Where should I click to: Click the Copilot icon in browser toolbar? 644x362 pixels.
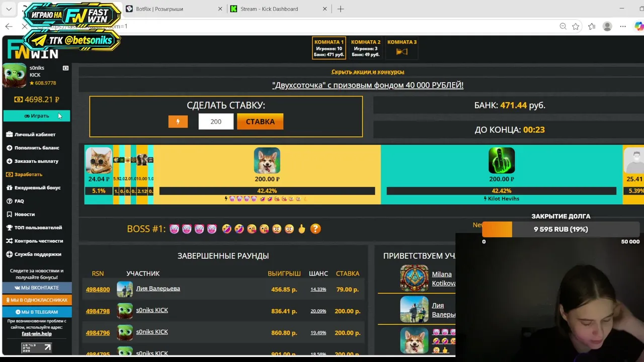[x=638, y=26]
